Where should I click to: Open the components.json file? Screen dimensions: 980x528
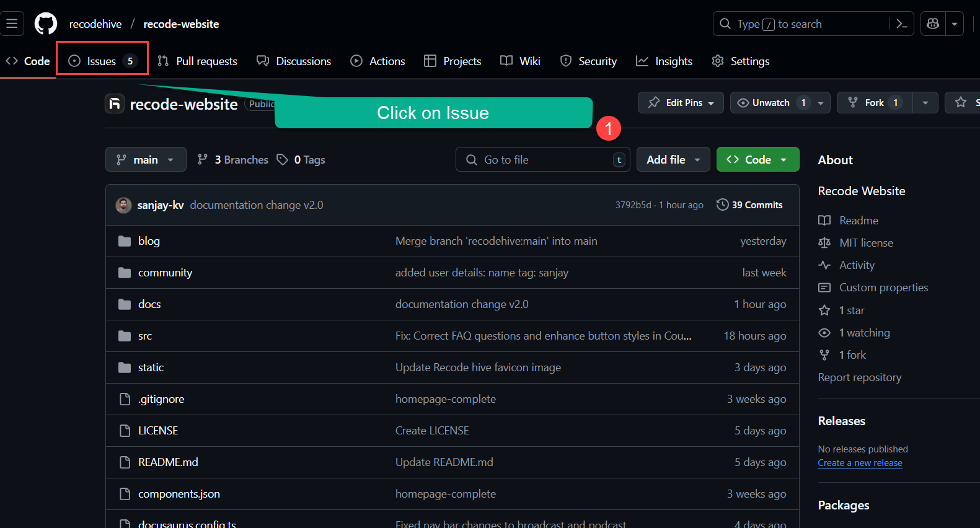[x=179, y=494]
